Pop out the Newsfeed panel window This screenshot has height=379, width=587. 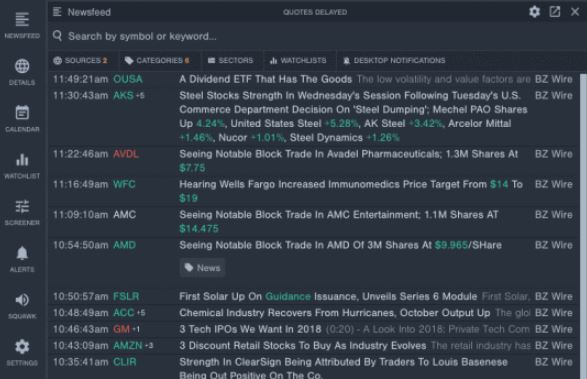554,12
